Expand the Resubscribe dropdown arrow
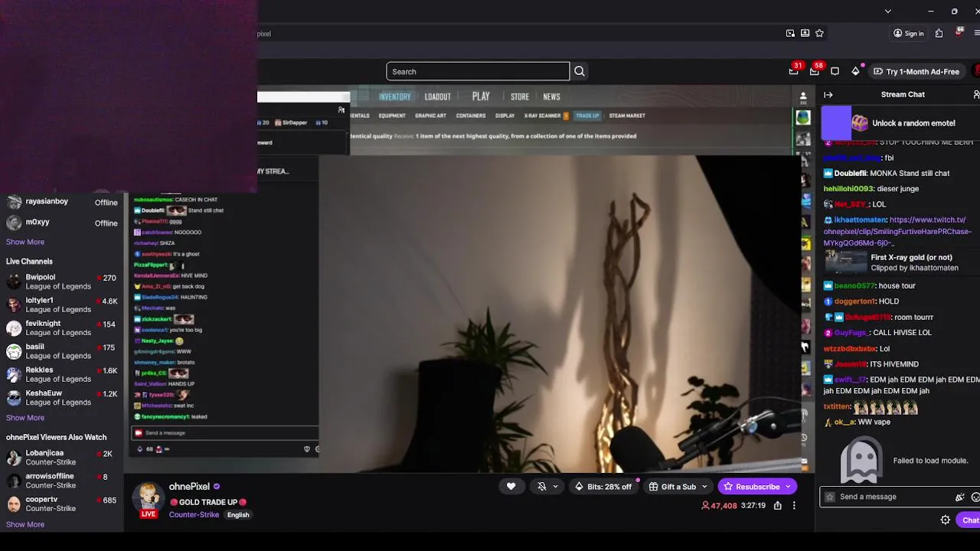Viewport: 980px width, 551px height. point(788,487)
